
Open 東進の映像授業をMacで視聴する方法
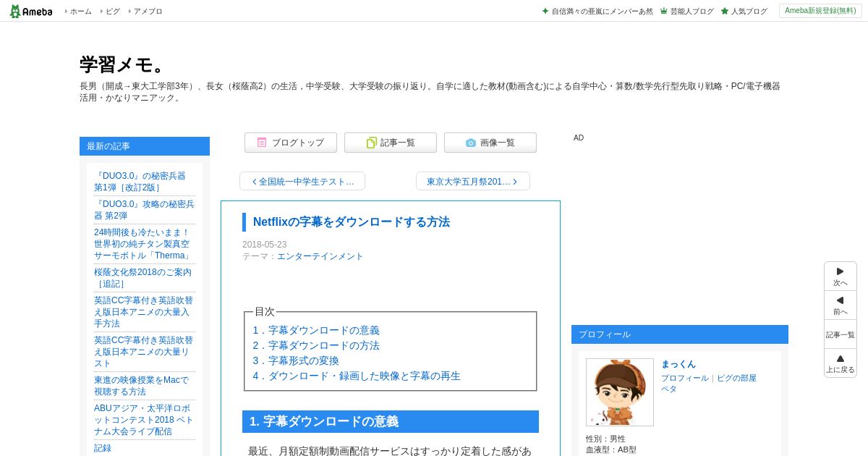click(x=141, y=386)
